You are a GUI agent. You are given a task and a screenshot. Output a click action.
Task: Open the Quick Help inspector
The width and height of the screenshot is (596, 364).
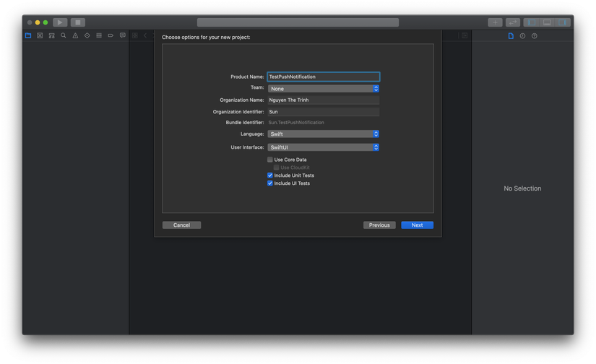[x=535, y=35]
